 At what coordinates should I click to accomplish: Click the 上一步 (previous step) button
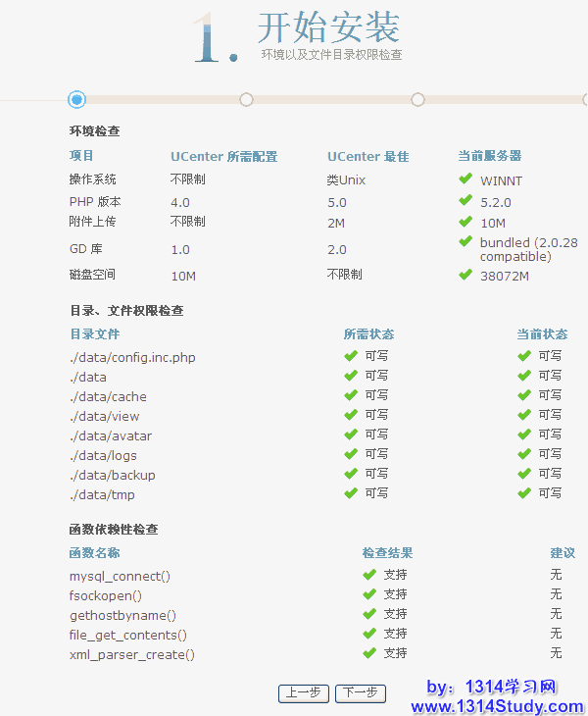303,693
